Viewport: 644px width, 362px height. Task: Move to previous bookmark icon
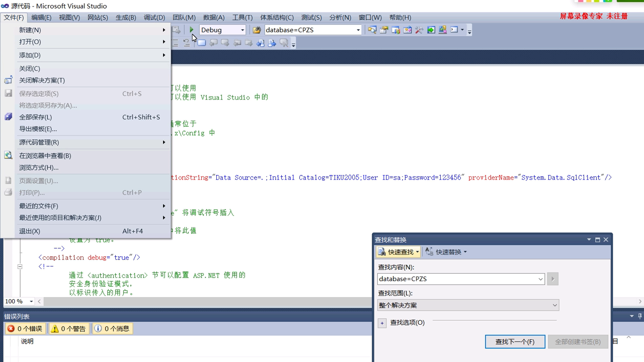coord(213,43)
